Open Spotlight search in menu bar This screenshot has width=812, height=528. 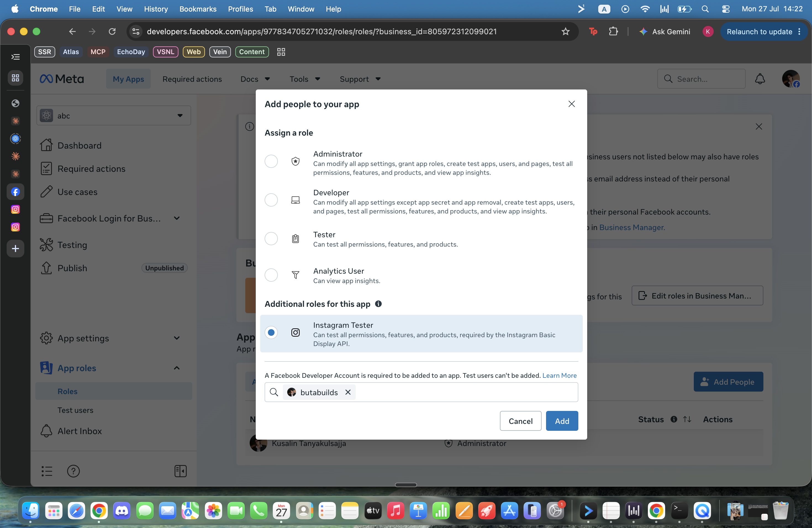705,9
